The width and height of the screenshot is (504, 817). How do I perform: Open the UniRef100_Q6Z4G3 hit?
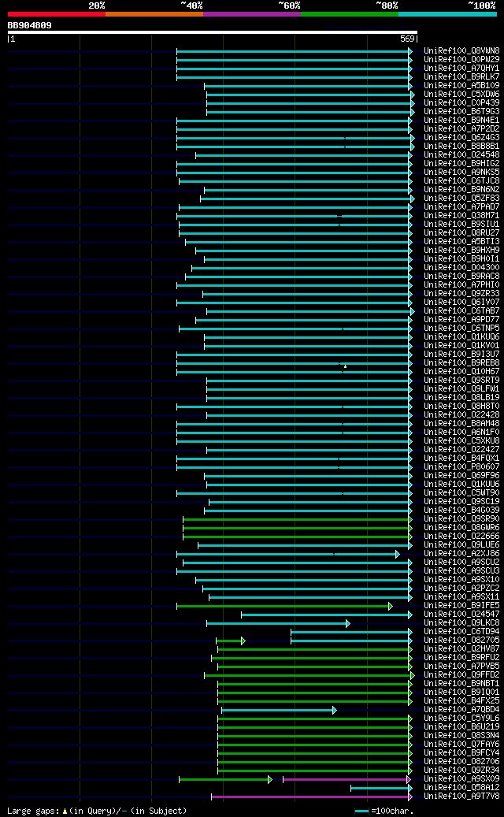click(x=461, y=138)
